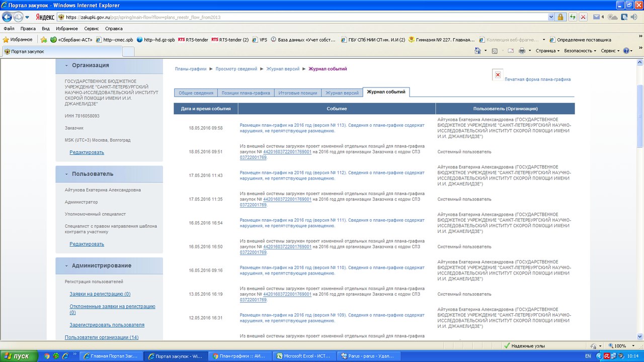Viewport: 644px width, 362px height.
Task: Collapse the Пользователь sidebar section
Action: pyautogui.click(x=67, y=174)
